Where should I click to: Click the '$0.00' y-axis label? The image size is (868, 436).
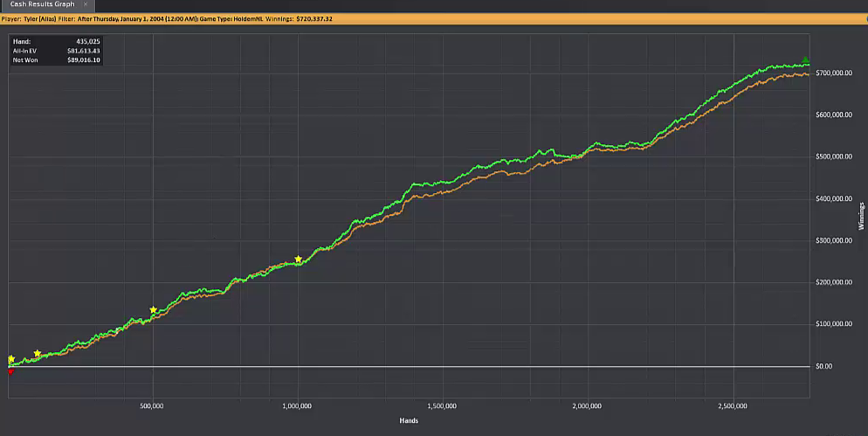coord(823,366)
